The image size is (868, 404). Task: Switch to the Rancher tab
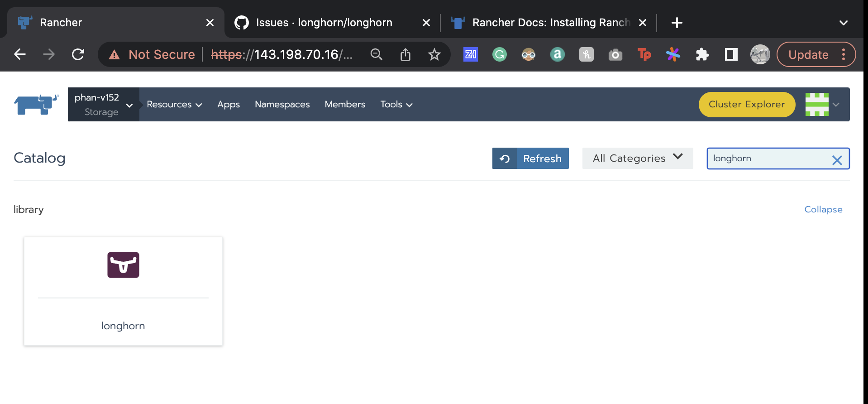pyautogui.click(x=116, y=23)
